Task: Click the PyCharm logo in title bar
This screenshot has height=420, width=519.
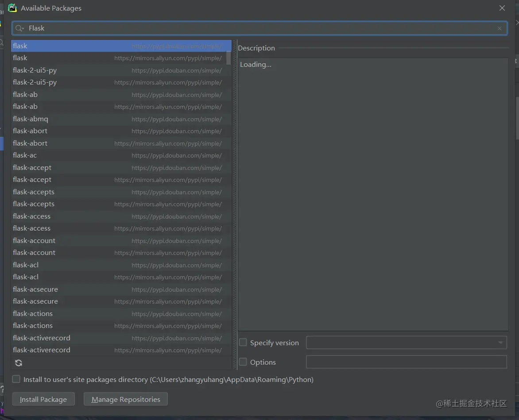Action: [x=12, y=8]
